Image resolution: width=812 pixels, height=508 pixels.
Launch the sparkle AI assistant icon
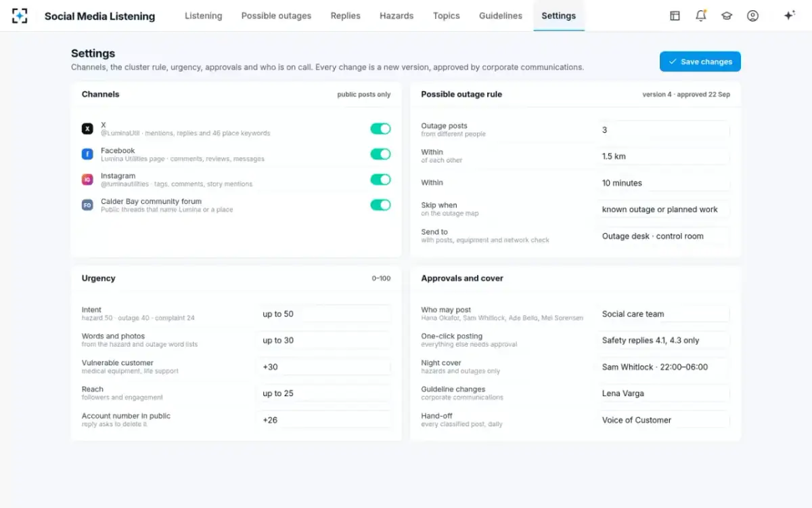tap(789, 16)
